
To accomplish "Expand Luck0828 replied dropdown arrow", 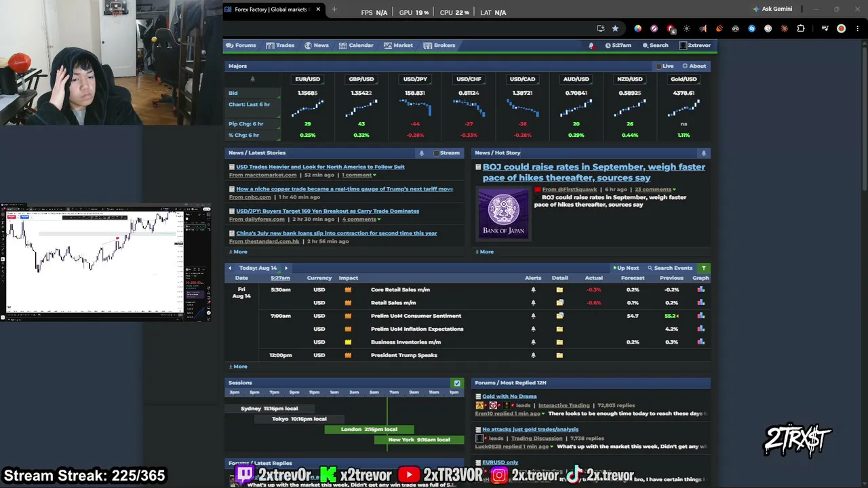I will click(x=552, y=447).
